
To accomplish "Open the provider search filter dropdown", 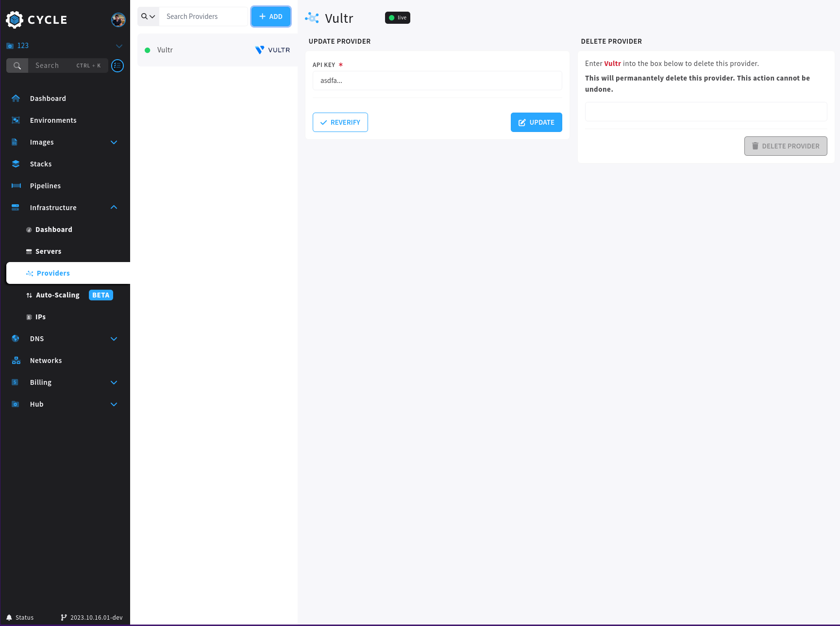I will (148, 16).
